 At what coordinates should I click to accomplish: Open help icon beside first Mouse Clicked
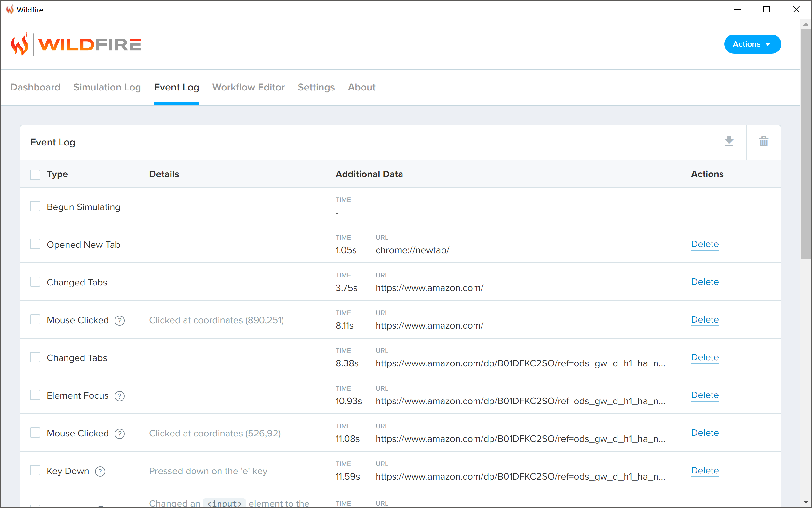pos(119,321)
